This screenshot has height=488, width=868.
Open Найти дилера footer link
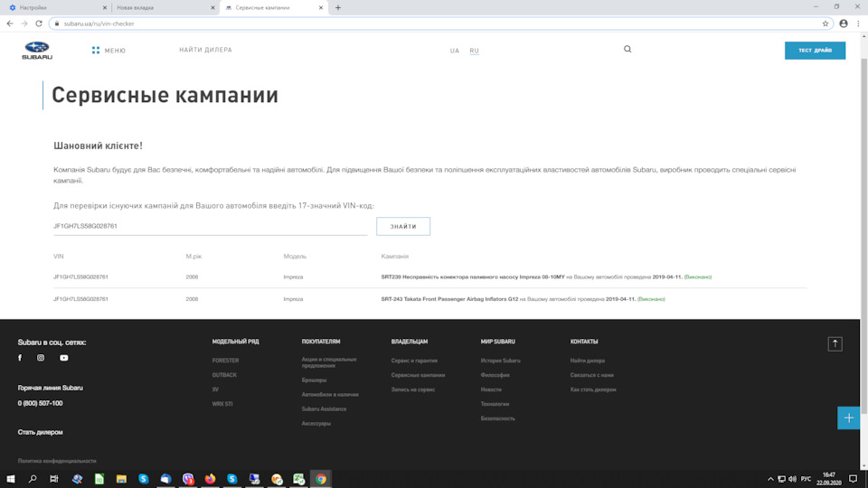point(588,361)
